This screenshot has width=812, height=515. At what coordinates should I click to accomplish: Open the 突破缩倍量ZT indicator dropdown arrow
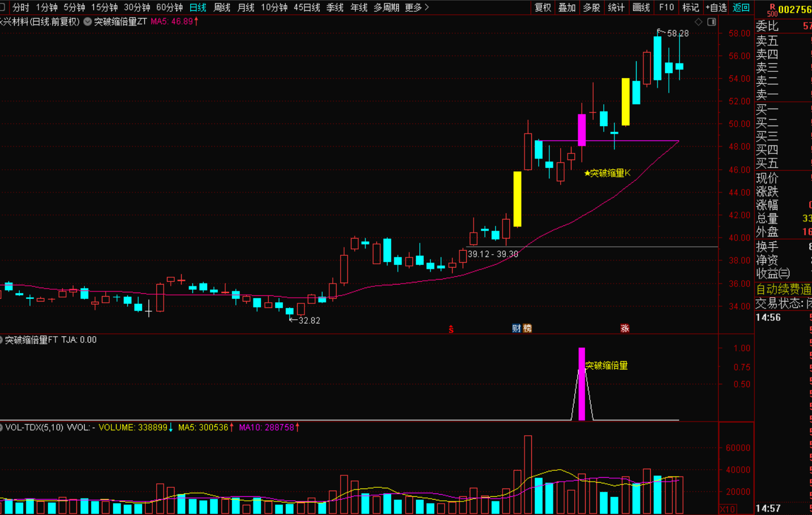pyautogui.click(x=88, y=22)
